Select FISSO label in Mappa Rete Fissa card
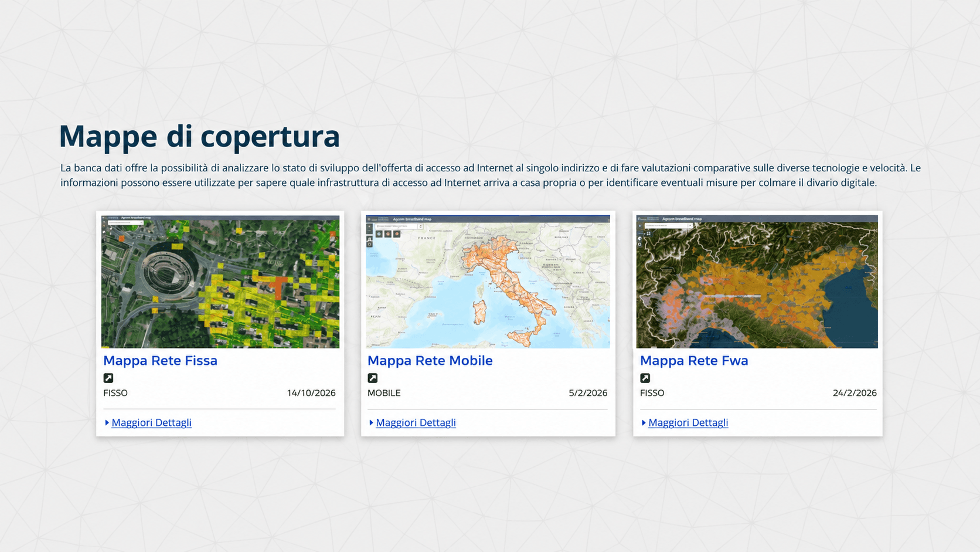 tap(115, 393)
